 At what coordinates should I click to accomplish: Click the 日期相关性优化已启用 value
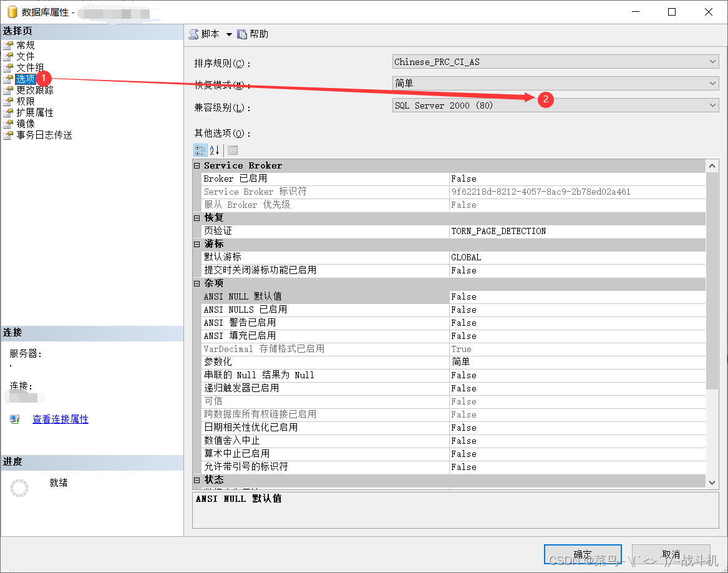pyautogui.click(x=577, y=428)
